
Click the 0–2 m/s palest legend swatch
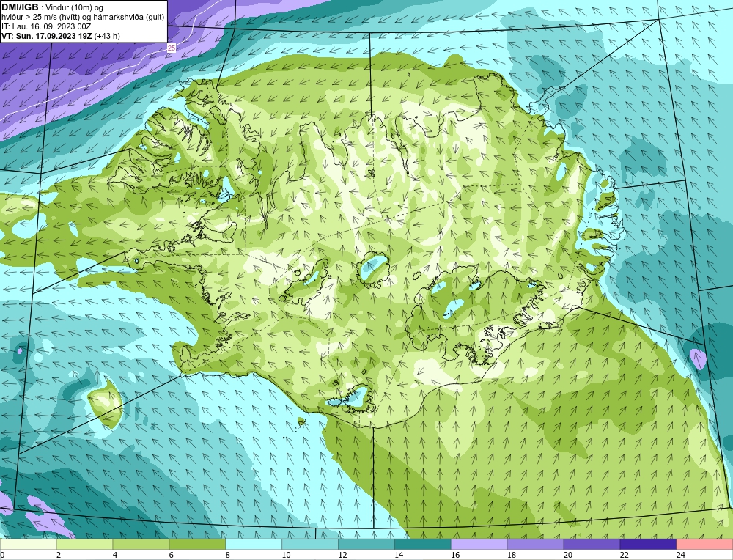tap(28, 544)
